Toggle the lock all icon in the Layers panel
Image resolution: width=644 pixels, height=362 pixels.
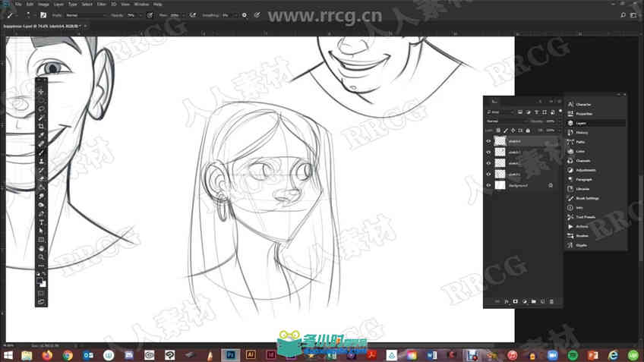[x=528, y=131]
